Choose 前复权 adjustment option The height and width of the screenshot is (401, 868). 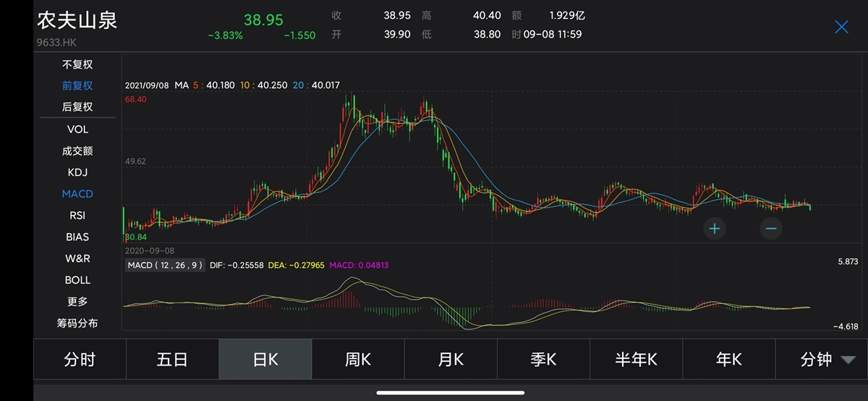[x=77, y=85]
